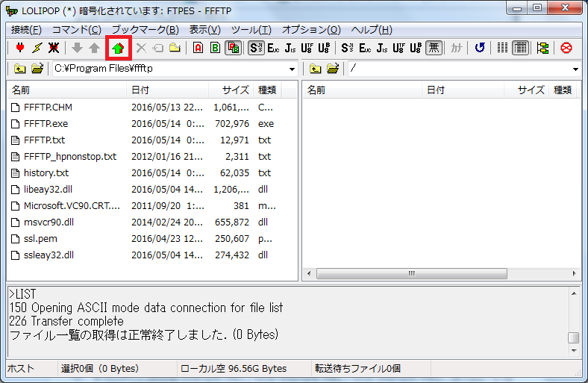Screen dimensions: 588x383
Task: Click the quick connect lightning icon
Action: [37, 49]
